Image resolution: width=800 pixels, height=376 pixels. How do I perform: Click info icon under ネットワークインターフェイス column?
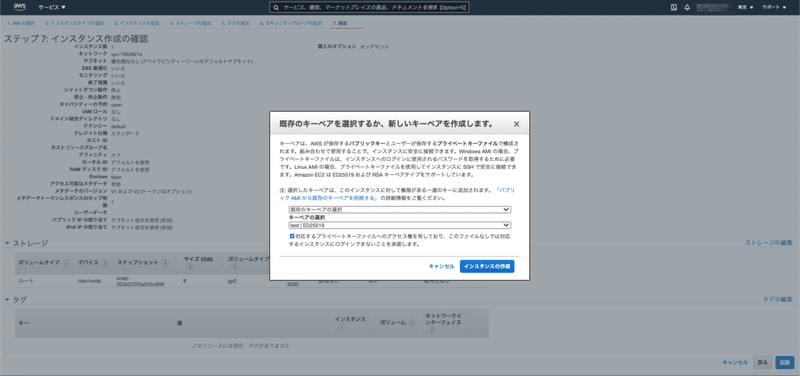431,330
